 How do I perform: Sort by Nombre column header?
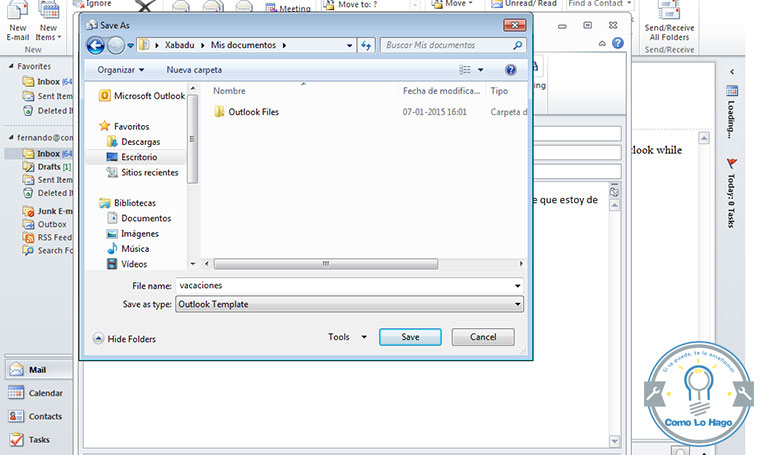tap(229, 91)
